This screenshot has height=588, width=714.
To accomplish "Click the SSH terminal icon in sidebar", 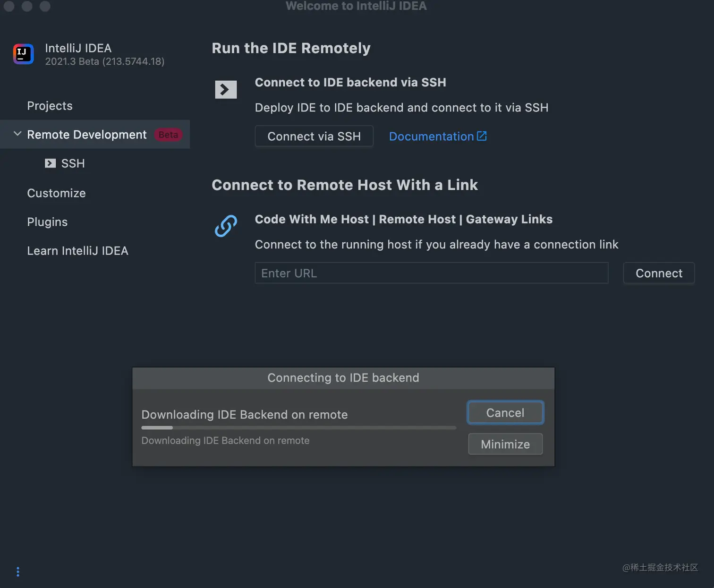I will click(50, 163).
